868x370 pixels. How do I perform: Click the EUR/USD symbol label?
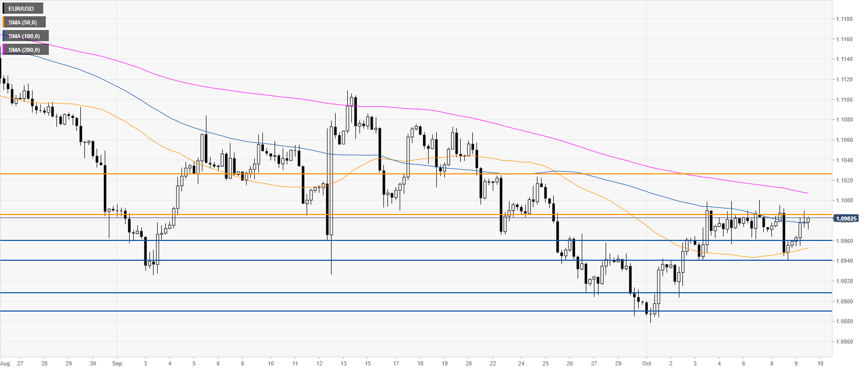click(21, 9)
